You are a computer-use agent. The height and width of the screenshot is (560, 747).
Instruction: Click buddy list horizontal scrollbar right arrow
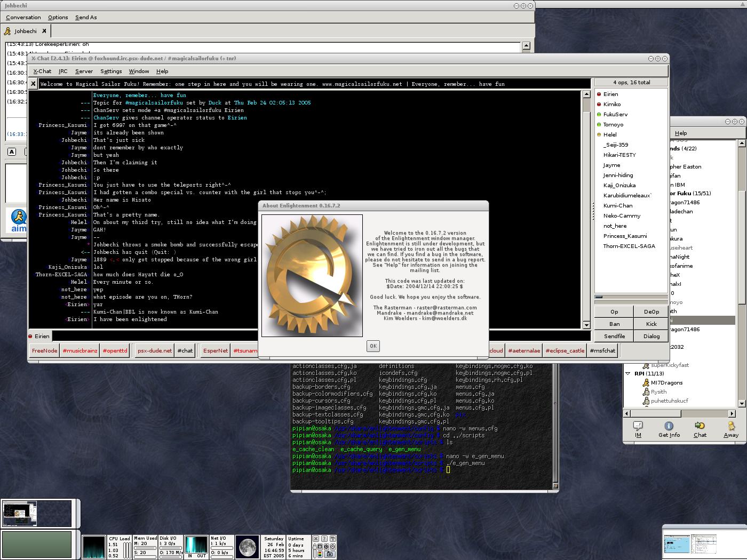click(732, 413)
